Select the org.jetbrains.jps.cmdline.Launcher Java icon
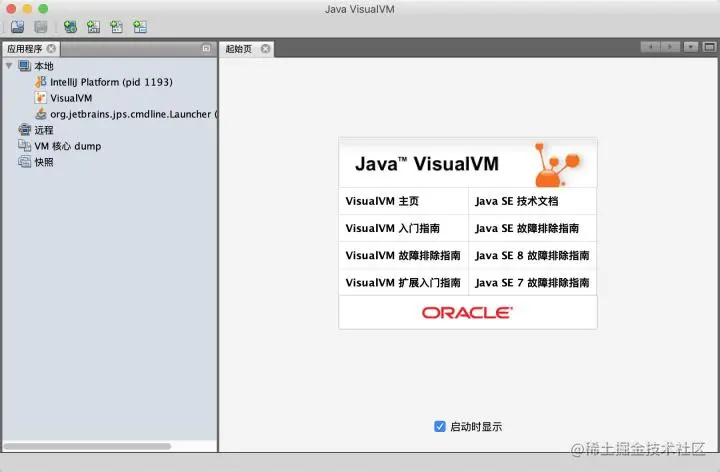Image resolution: width=720 pixels, height=472 pixels. click(41, 114)
